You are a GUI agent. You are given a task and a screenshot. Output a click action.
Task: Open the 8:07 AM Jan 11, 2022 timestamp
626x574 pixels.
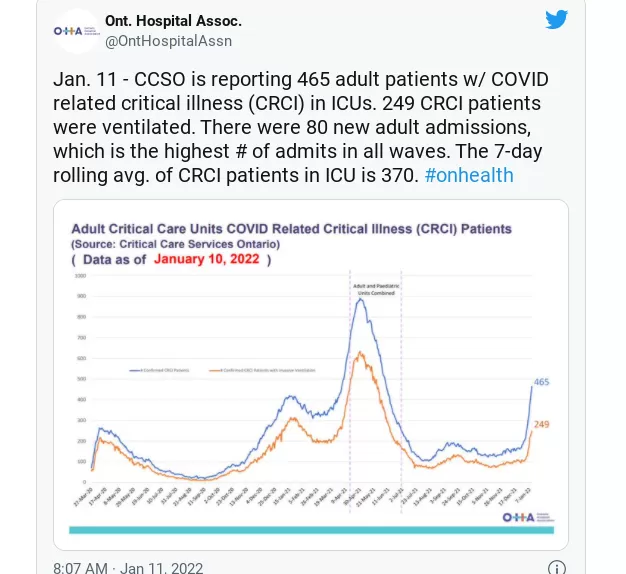pyautogui.click(x=128, y=568)
